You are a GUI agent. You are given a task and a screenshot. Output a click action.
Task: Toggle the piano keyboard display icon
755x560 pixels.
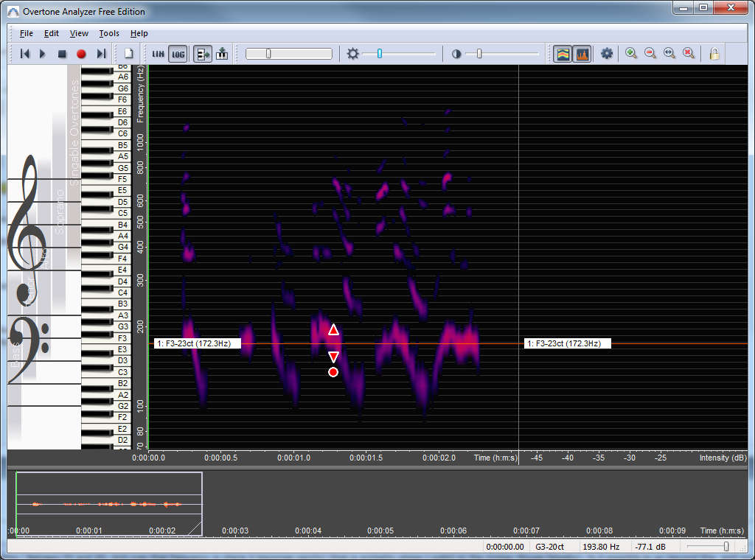coord(222,53)
